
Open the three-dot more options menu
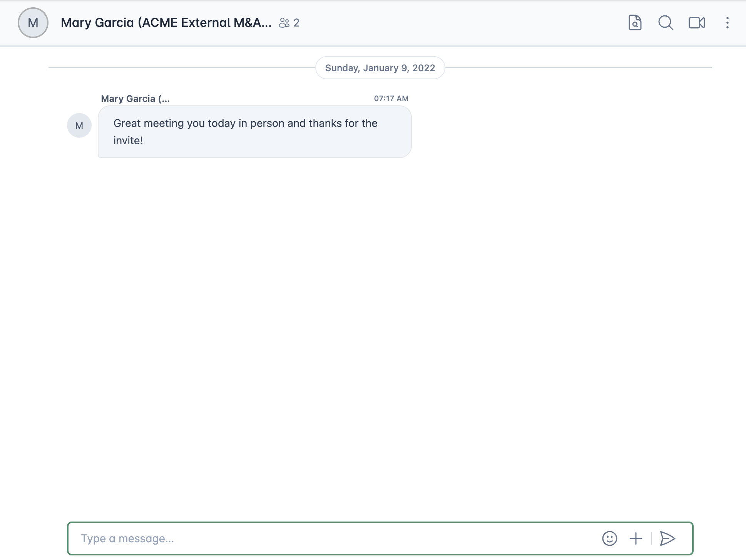(727, 23)
